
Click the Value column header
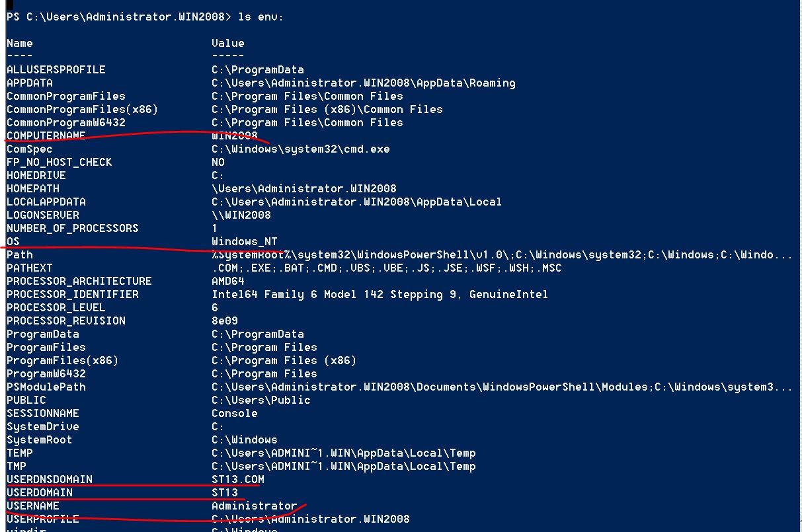point(228,44)
